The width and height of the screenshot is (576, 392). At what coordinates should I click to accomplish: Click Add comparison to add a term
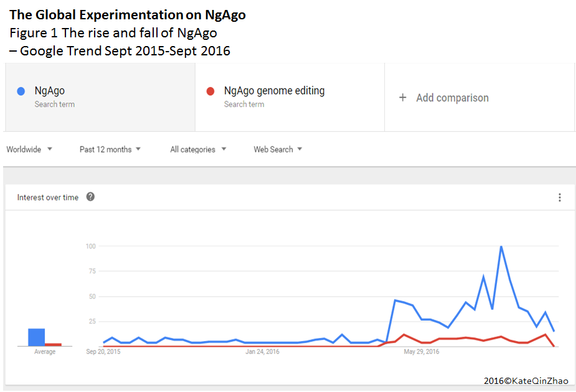click(452, 97)
